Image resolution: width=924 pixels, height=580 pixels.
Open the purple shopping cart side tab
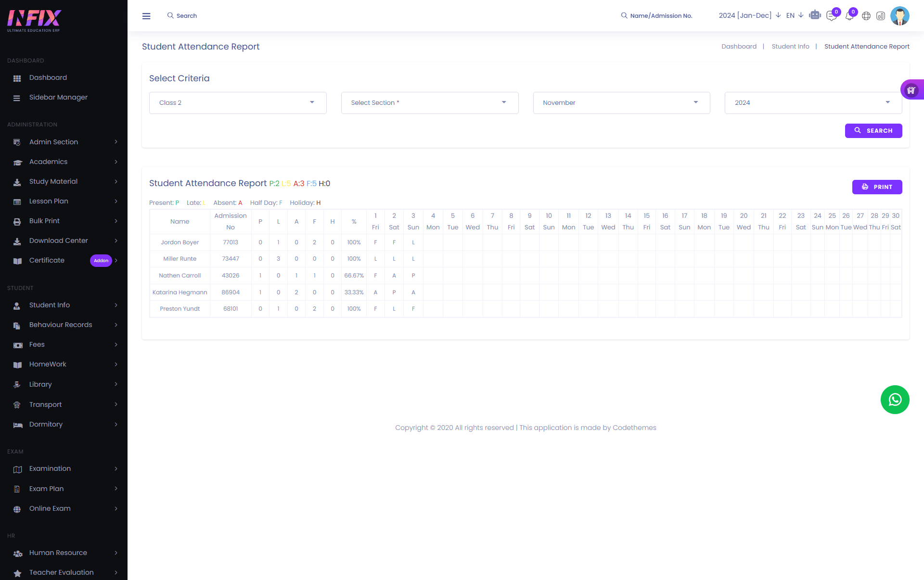pyautogui.click(x=911, y=90)
